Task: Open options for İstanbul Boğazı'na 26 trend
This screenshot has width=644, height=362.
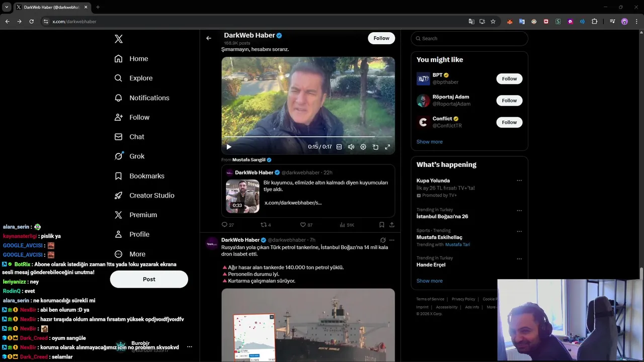Action: click(519, 211)
